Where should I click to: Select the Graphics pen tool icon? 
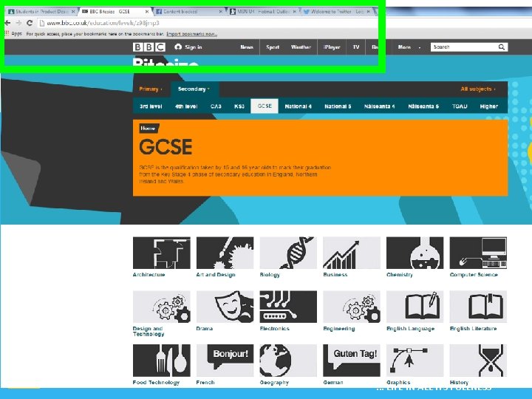tap(415, 361)
